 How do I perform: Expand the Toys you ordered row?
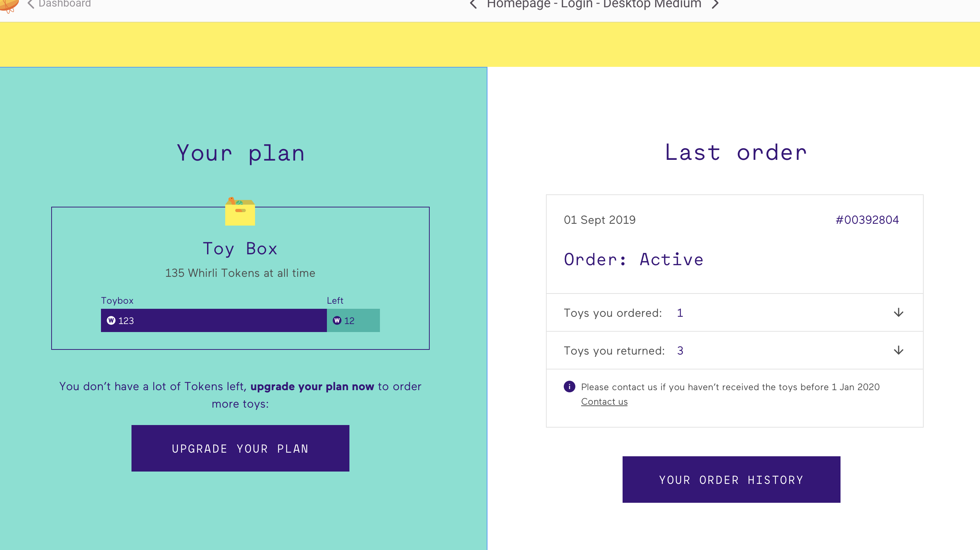click(898, 313)
